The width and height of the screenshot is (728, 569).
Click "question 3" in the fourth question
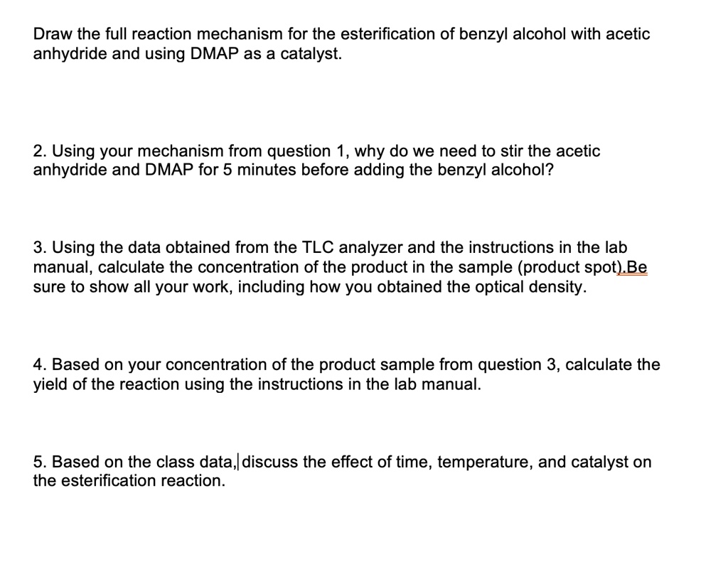[x=516, y=365]
